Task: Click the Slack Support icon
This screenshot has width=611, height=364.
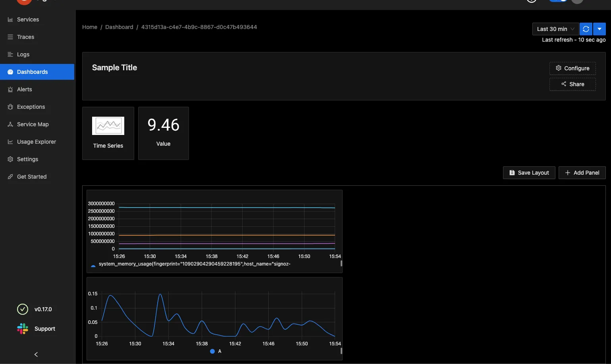Action: [x=23, y=329]
